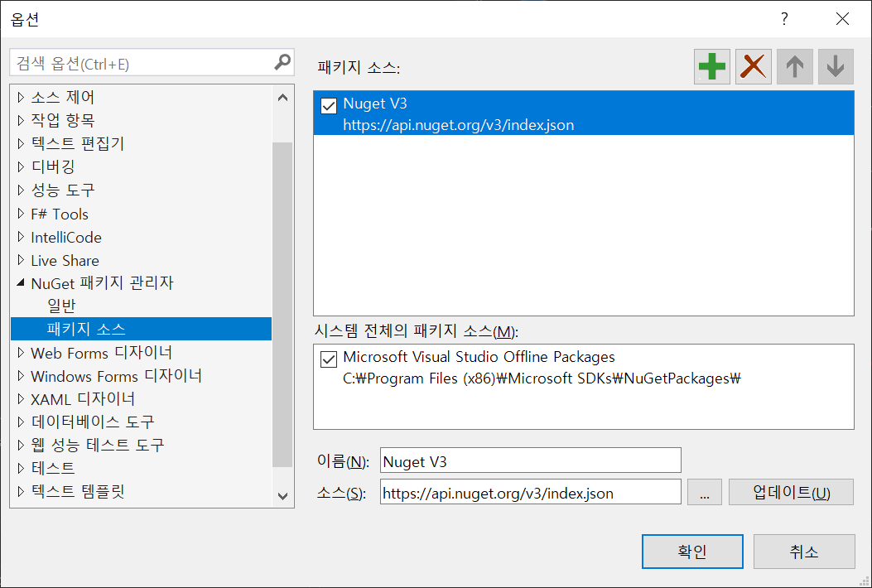Viewport: 872px width, 588px height.
Task: Expand the 텍스트 템플릿 node
Action: click(21, 491)
